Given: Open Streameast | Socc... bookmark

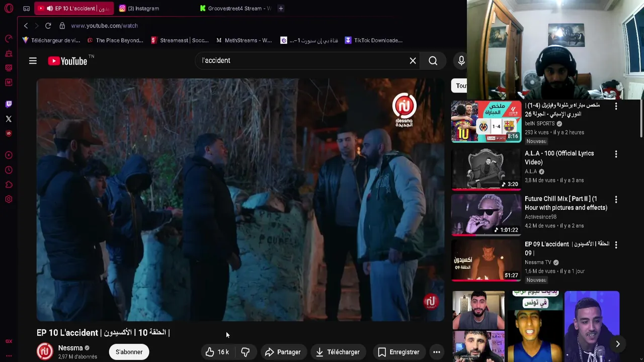Looking at the screenshot, I should coord(180,40).
